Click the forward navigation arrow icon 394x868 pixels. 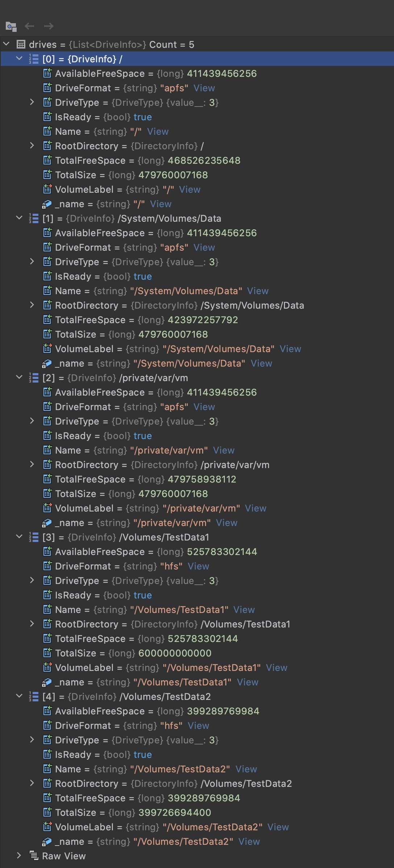pyautogui.click(x=49, y=26)
